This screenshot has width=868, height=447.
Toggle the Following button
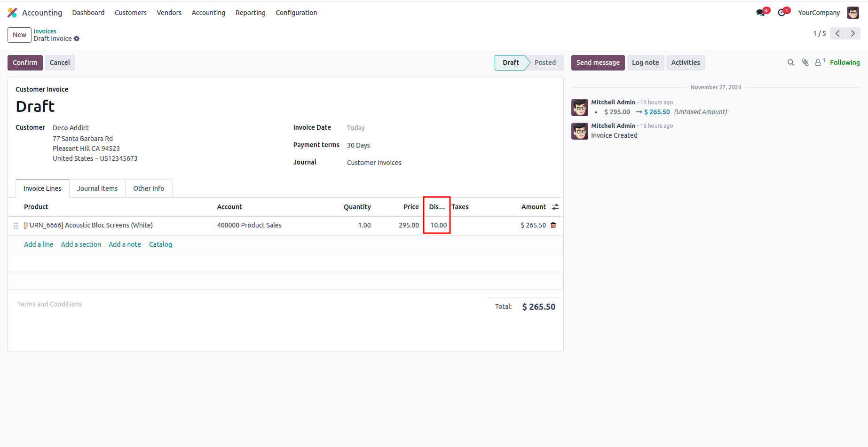click(x=844, y=63)
